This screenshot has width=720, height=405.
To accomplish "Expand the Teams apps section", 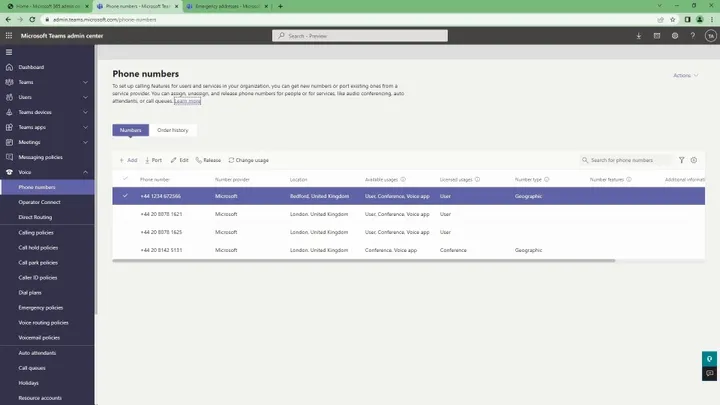I will click(x=85, y=127).
